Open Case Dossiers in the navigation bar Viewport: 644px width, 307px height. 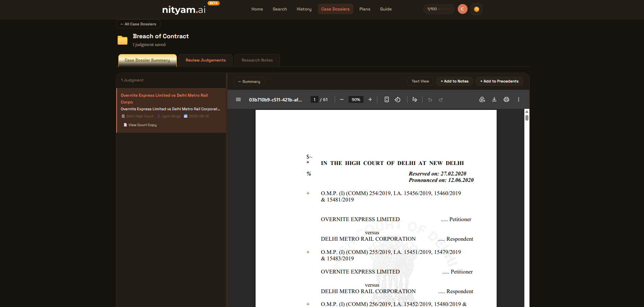click(335, 9)
